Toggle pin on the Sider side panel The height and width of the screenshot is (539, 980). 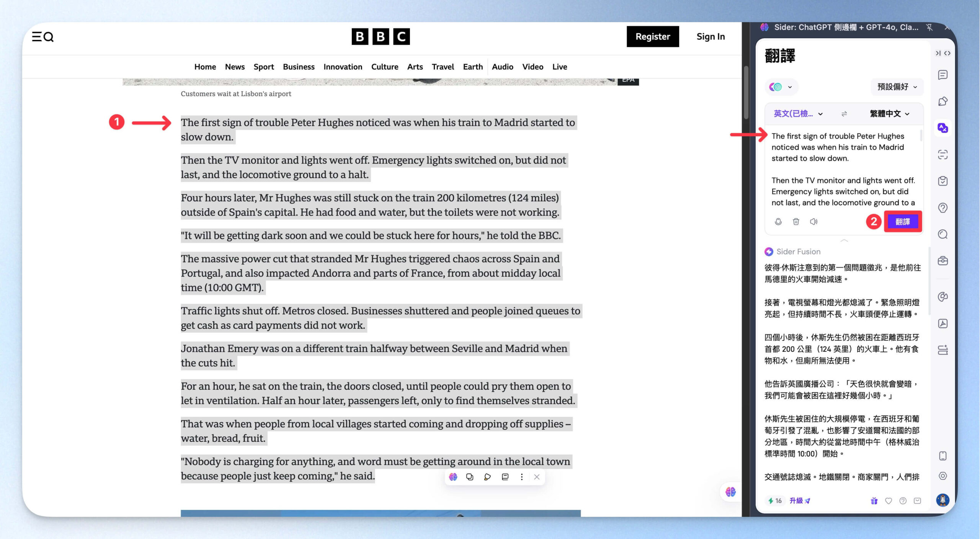pyautogui.click(x=929, y=27)
